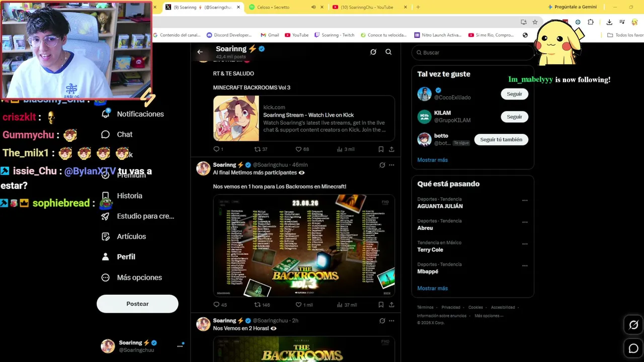Click 'Pregúntale a Gemini' button
This screenshot has height=362, width=644.
pyautogui.click(x=572, y=7)
